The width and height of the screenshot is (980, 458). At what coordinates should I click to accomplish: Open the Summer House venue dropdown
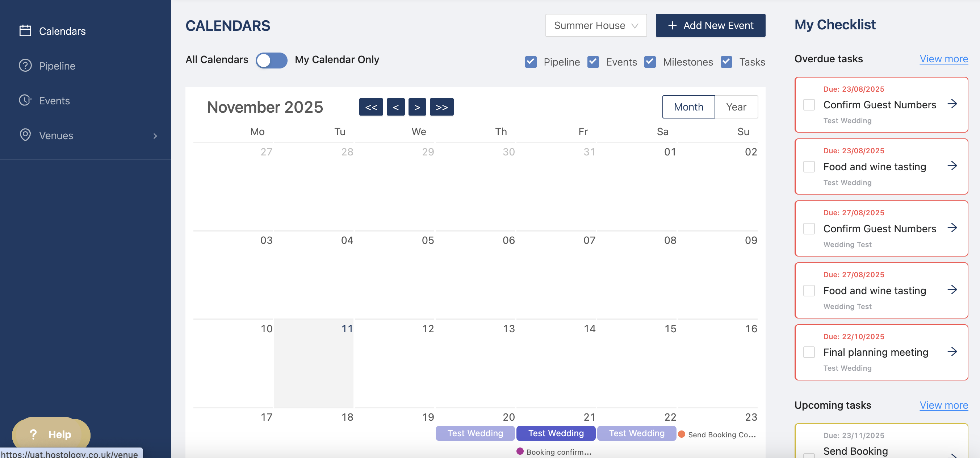596,25
